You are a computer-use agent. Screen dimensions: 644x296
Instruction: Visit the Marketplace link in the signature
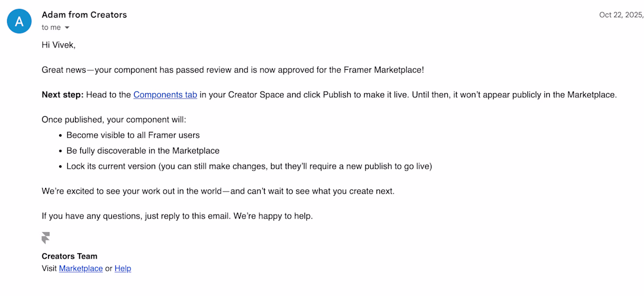pyautogui.click(x=81, y=268)
